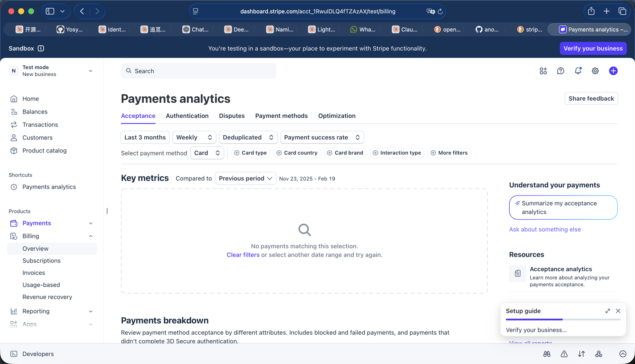Close the Setup guide panel

coord(618,311)
